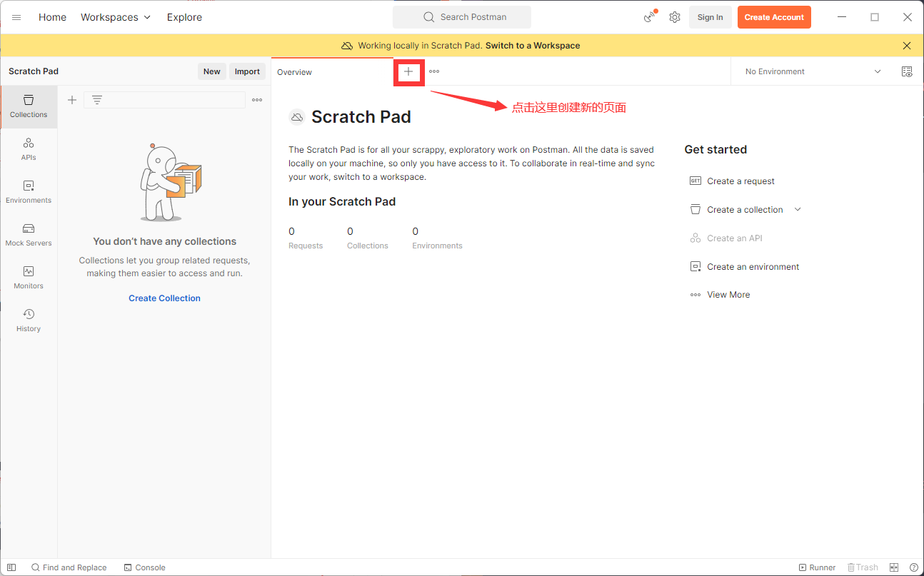Screen dimensions: 924x576
Task: Toggle two-pane view icon in status bar
Action: pos(894,567)
